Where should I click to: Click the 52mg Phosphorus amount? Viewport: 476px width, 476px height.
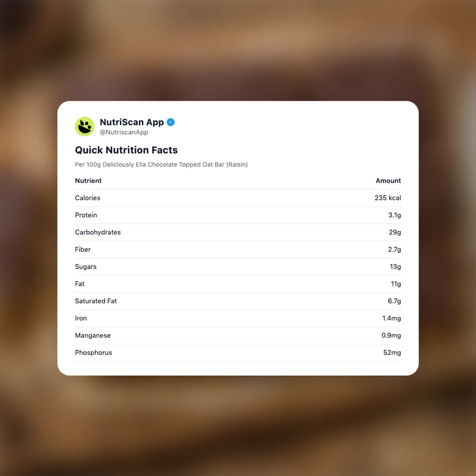coord(392,353)
